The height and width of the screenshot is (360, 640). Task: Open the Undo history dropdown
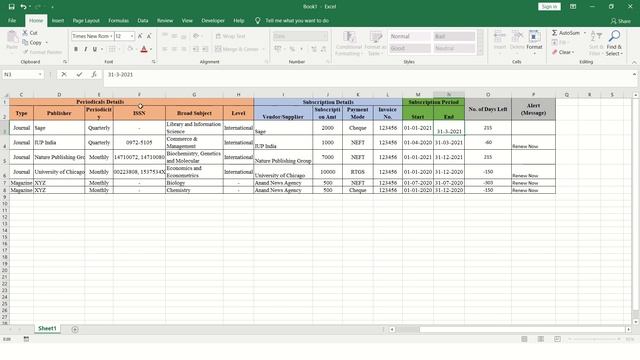[x=30, y=7]
